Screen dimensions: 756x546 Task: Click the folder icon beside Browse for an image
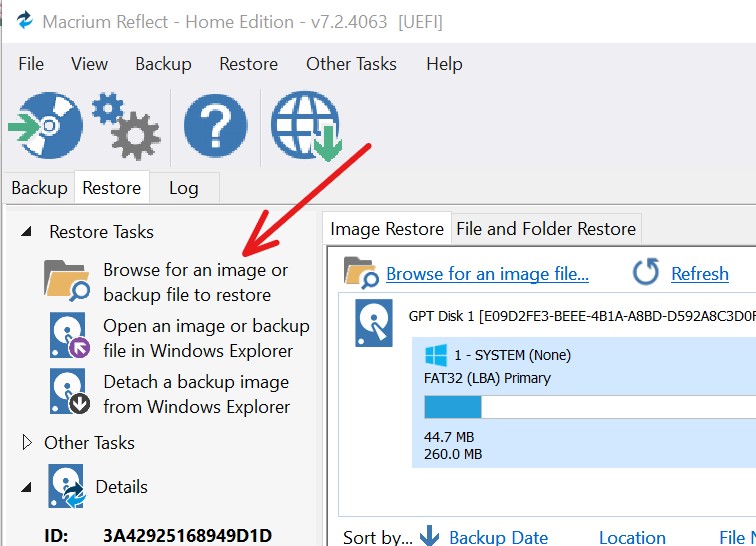pos(67,281)
